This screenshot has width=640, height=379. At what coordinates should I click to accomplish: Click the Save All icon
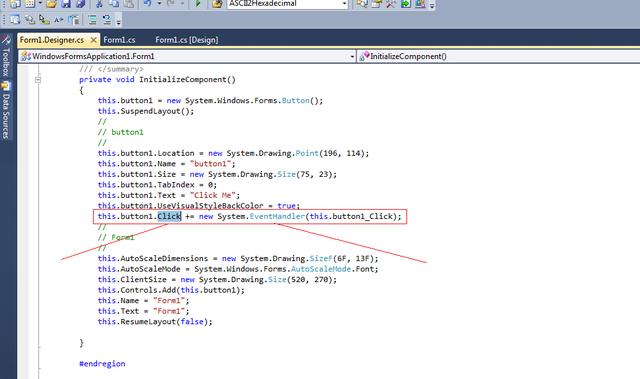(x=80, y=4)
